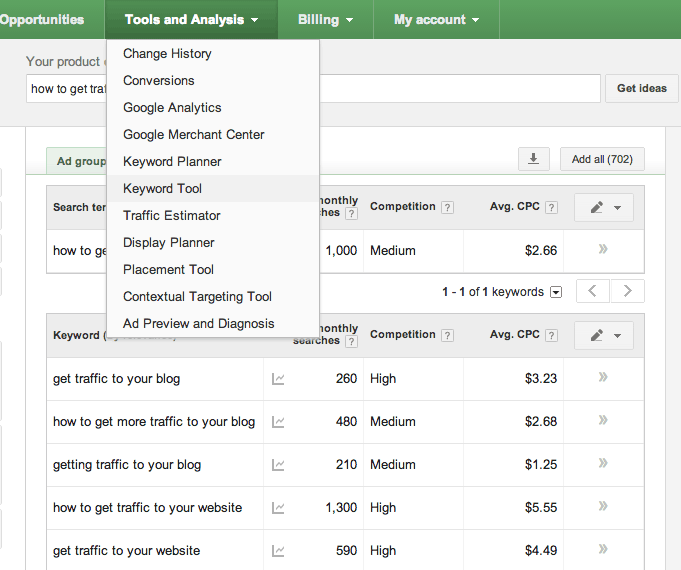Expand the keywords count pagination dropdown
681x570 pixels.
(x=556, y=292)
